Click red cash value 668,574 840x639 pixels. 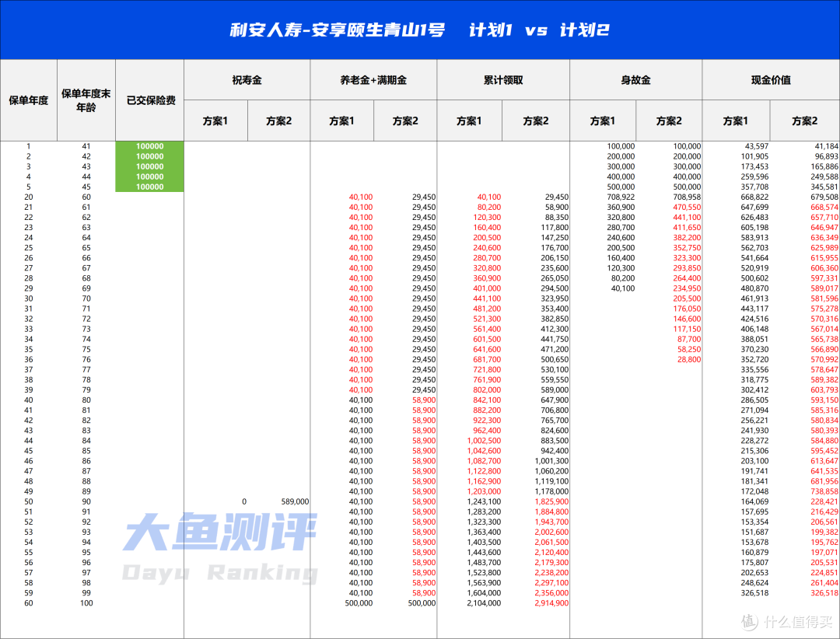coord(825,208)
